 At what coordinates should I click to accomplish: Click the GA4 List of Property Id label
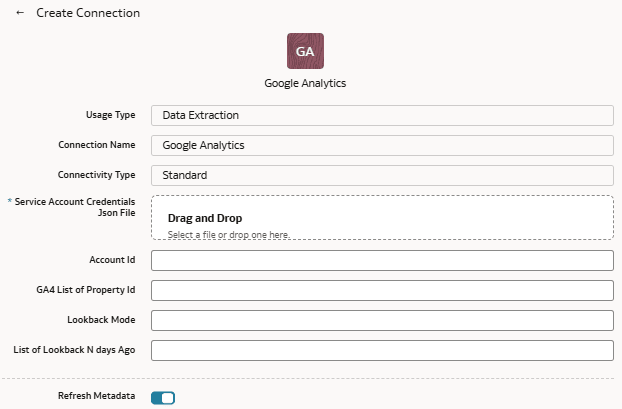pos(86,290)
